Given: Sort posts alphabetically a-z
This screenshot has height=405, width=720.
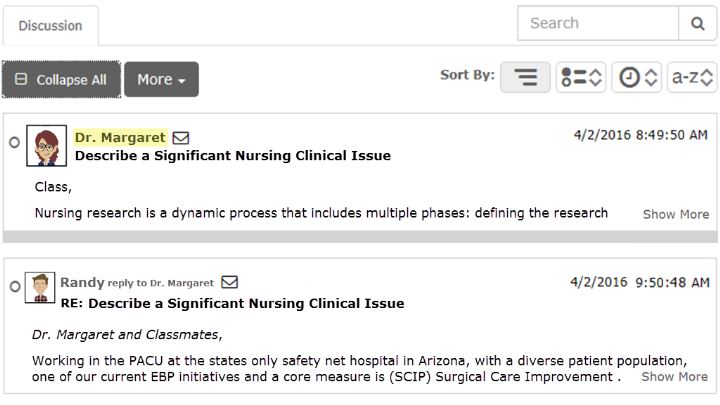Looking at the screenshot, I should point(692,77).
